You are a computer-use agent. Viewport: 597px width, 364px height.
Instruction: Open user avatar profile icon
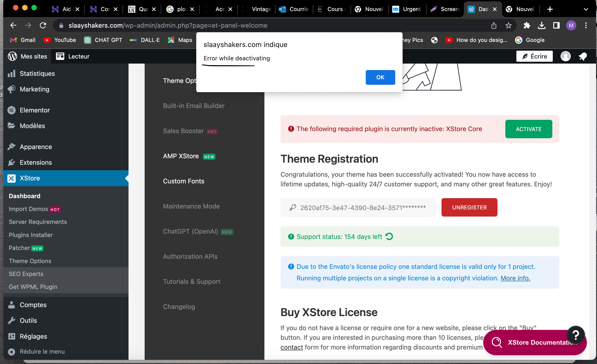[x=565, y=56]
